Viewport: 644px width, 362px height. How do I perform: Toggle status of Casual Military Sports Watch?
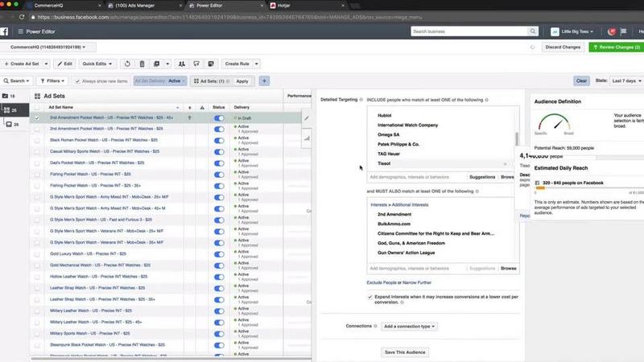coord(219,152)
